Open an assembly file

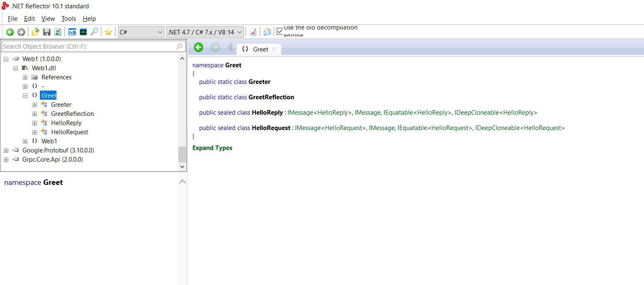point(35,32)
